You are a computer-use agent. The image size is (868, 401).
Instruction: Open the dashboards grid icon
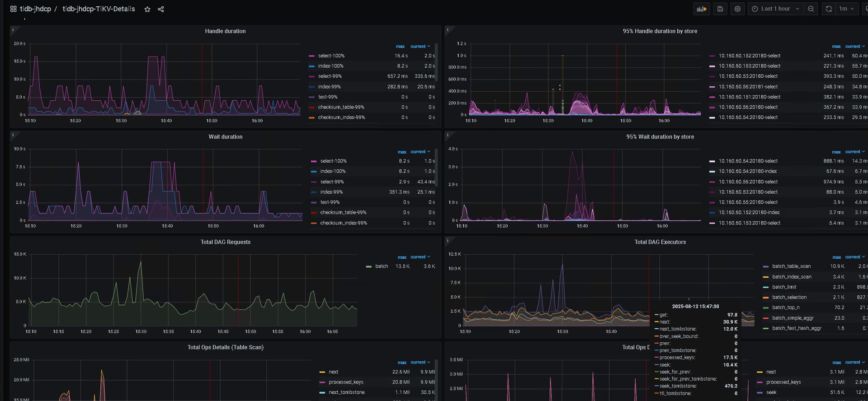13,9
